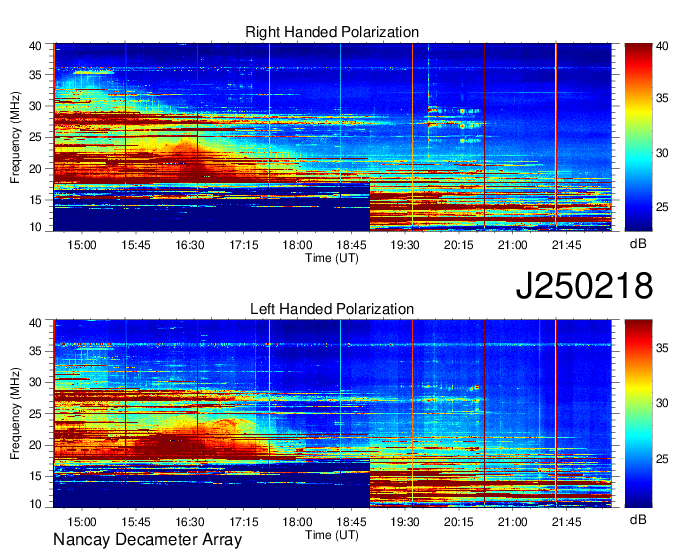Click the 35 MHz tick label on upper plot
This screenshot has width=680, height=552.
(x=35, y=75)
